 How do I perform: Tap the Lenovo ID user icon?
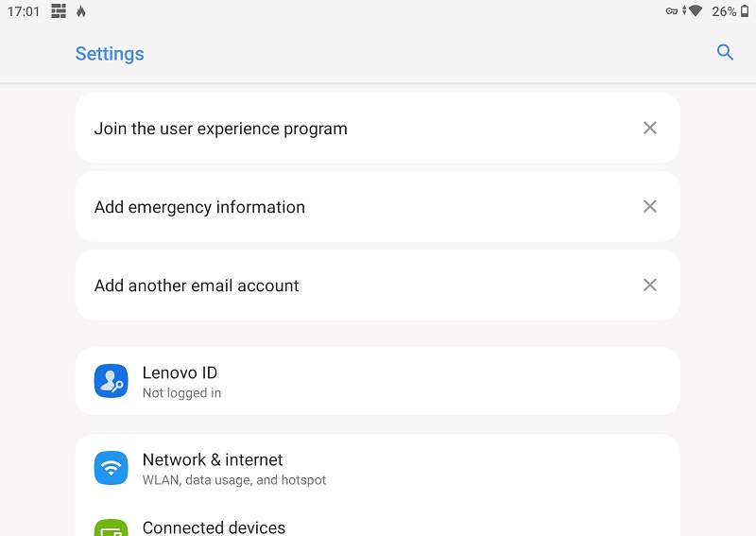[x=111, y=381]
